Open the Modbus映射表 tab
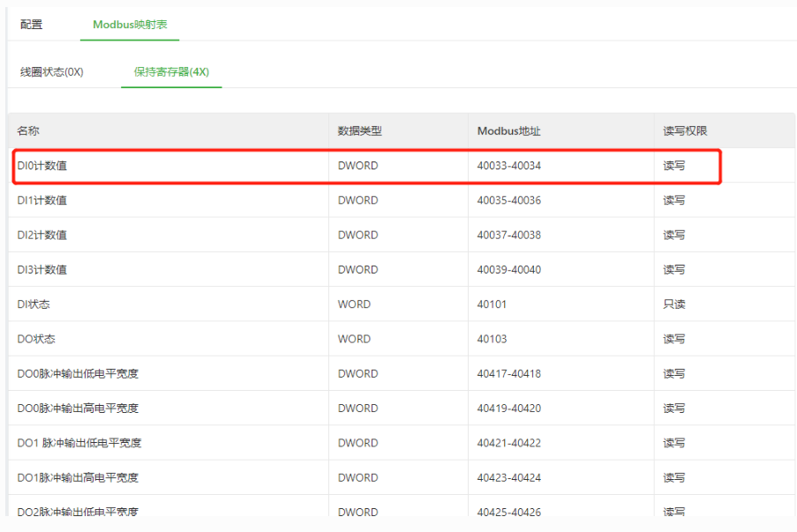This screenshot has height=532, width=797. coord(130,25)
